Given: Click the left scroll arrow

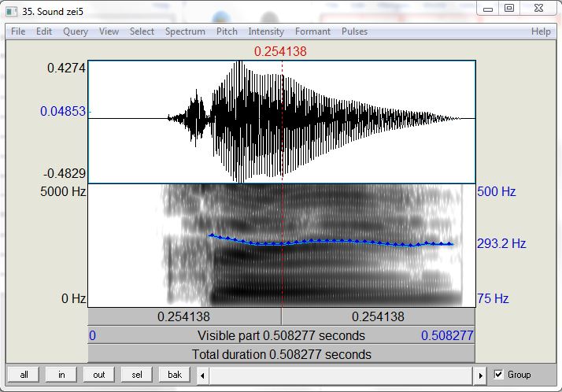Looking at the screenshot, I should (202, 375).
